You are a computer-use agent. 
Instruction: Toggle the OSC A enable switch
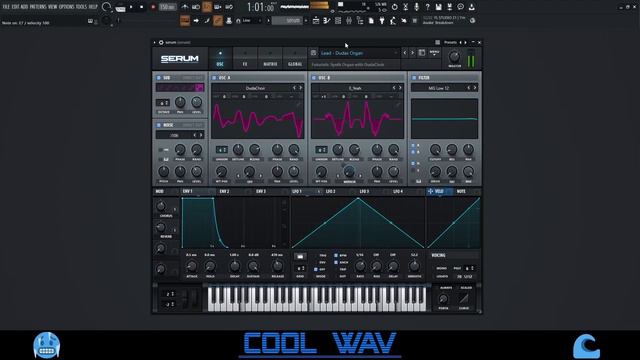(x=214, y=78)
